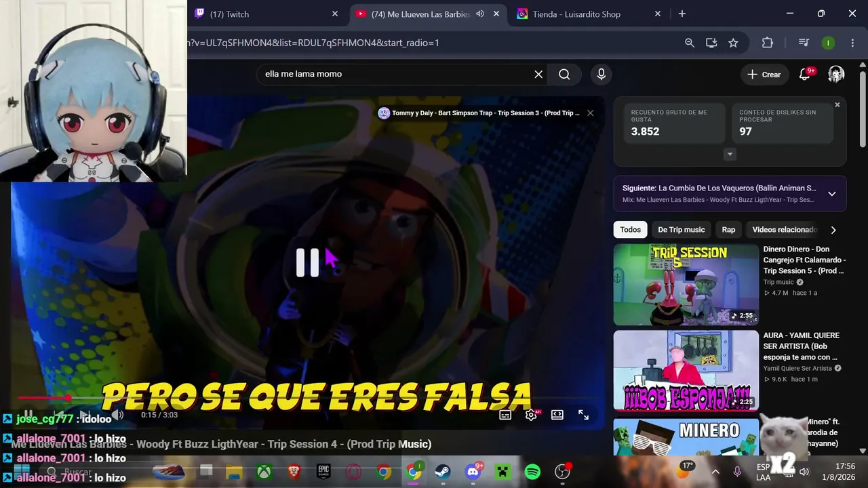Image resolution: width=868 pixels, height=488 pixels.
Task: Mute the YouTube tab via its speaker icon
Action: tap(480, 14)
